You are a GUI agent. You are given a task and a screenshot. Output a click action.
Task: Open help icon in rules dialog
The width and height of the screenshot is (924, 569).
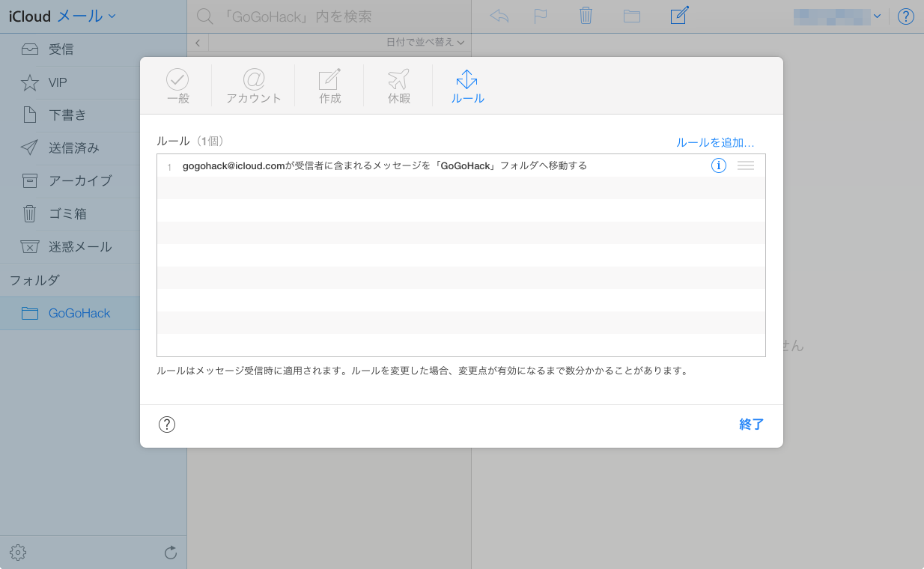(x=167, y=425)
